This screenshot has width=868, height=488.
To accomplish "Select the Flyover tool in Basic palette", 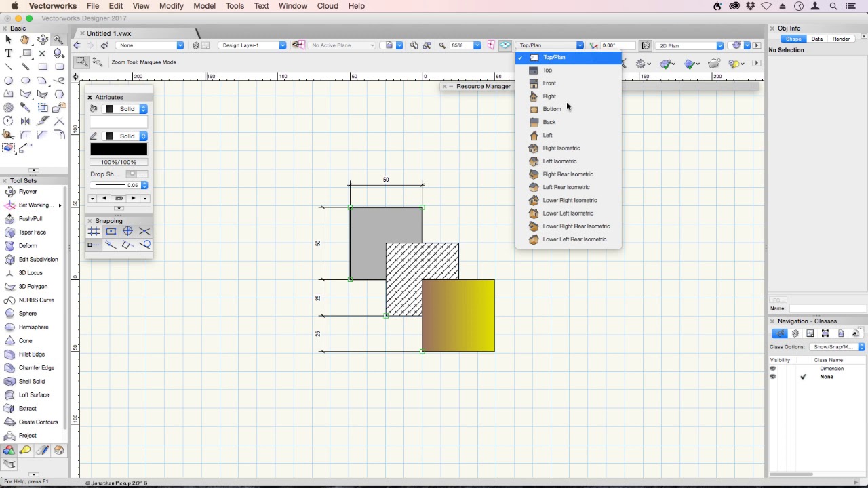I will (x=42, y=40).
